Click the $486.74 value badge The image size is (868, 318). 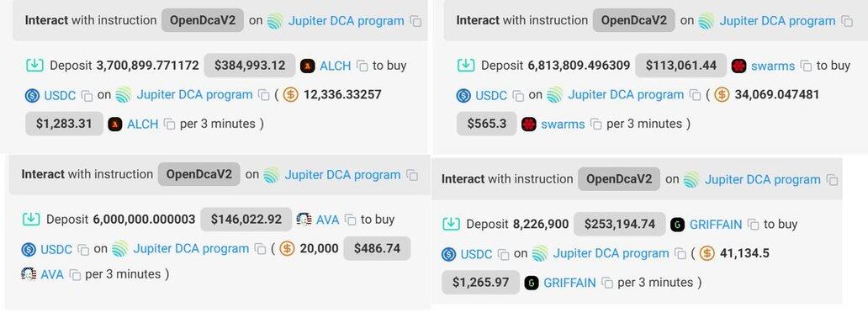tap(377, 248)
